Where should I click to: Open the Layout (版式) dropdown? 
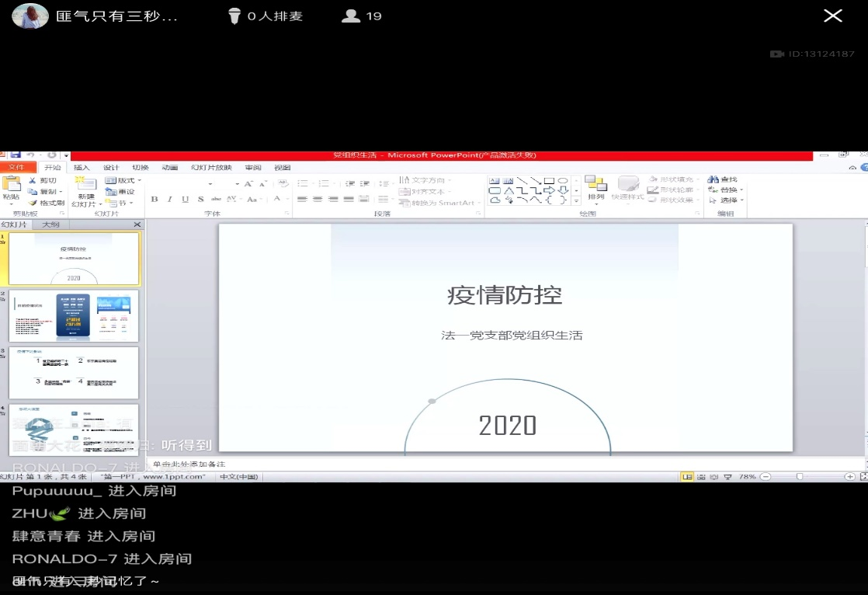tap(123, 180)
